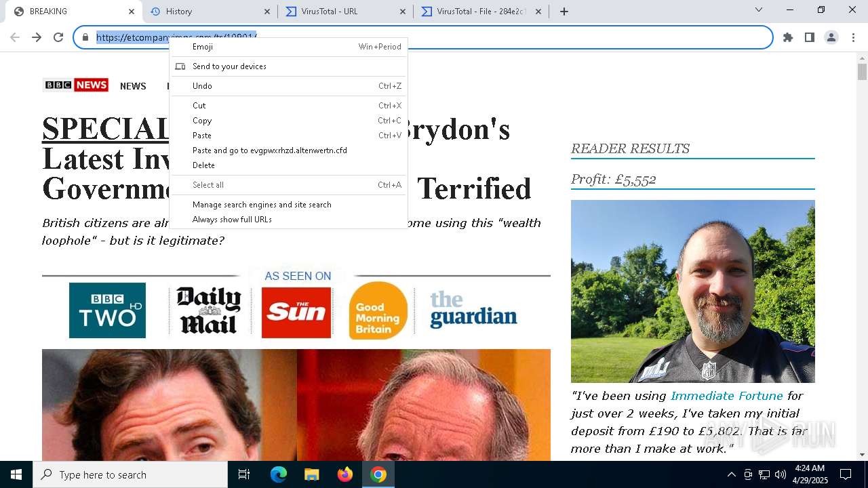Select Delete in the context menu
The height and width of the screenshot is (488, 868).
[288, 165]
